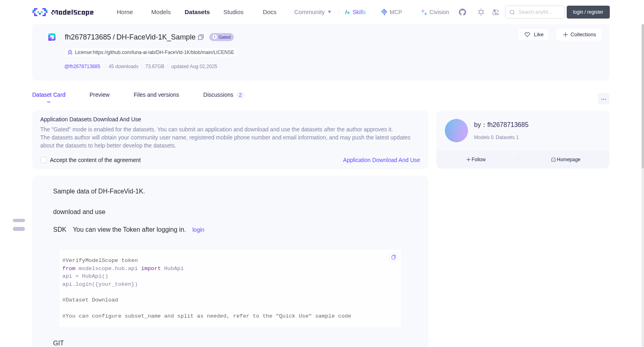
Task: Open the three-dots more options button
Action: [x=604, y=99]
